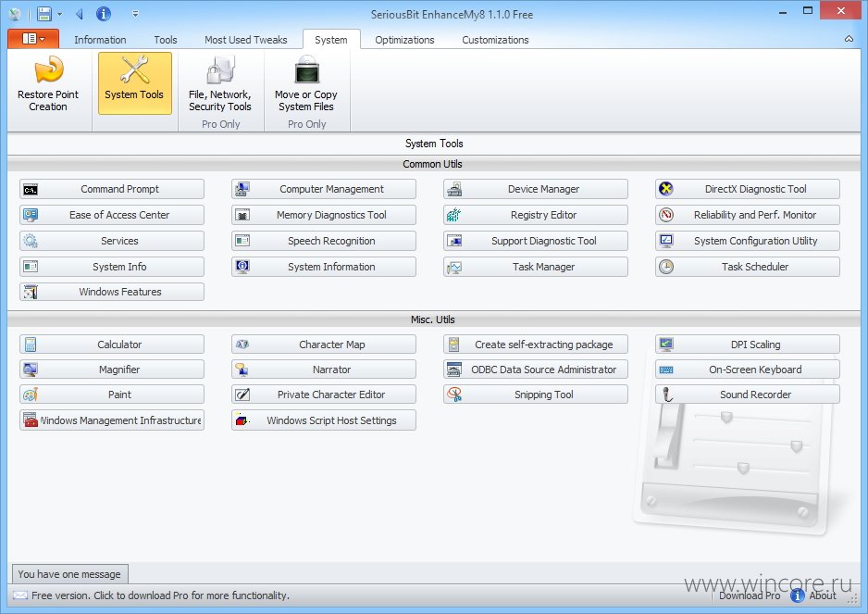Screen dimensions: 868x614
Task: Open Restore Point Creation from the ribbon
Action: 48,83
